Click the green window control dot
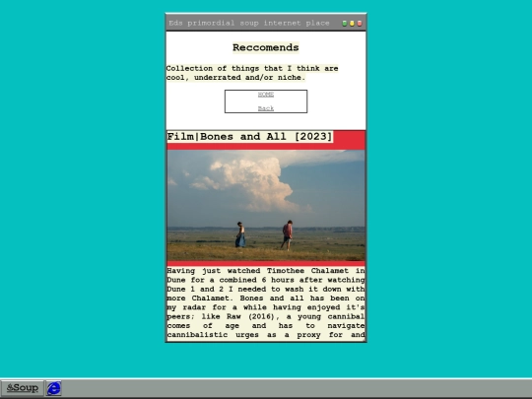The height and width of the screenshot is (399, 532). 345,24
